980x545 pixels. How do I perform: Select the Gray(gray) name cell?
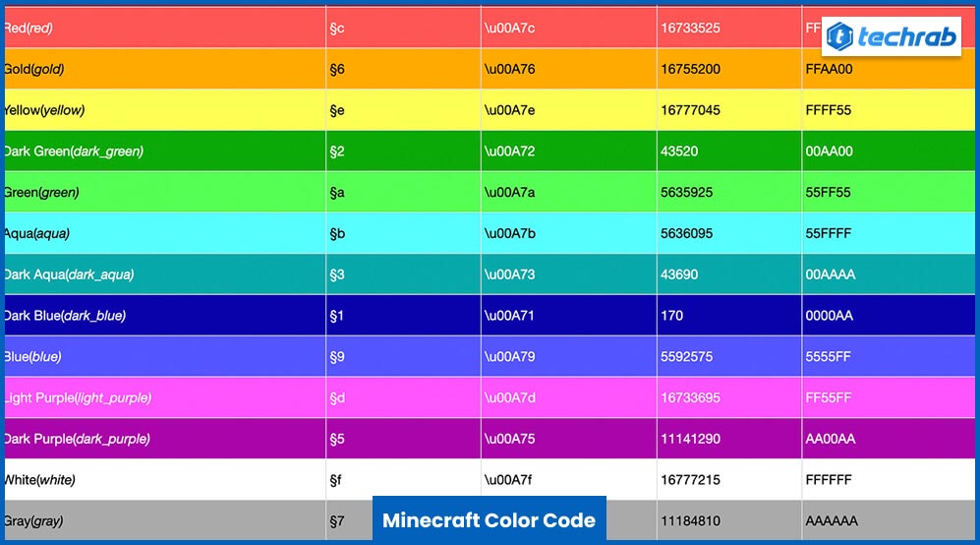(x=165, y=520)
